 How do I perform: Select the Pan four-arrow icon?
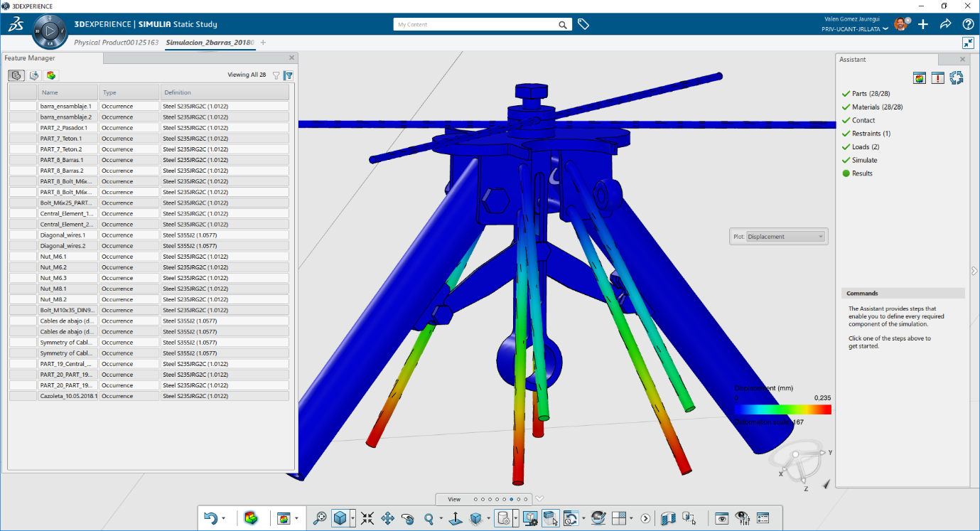388,519
